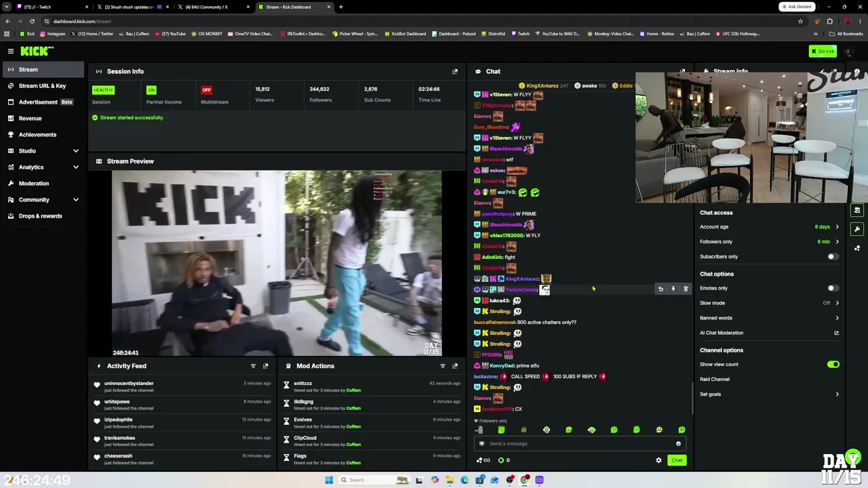Image resolution: width=868 pixels, height=488 pixels.
Task: Switch to the Twitch browser tab
Action: coord(53,7)
